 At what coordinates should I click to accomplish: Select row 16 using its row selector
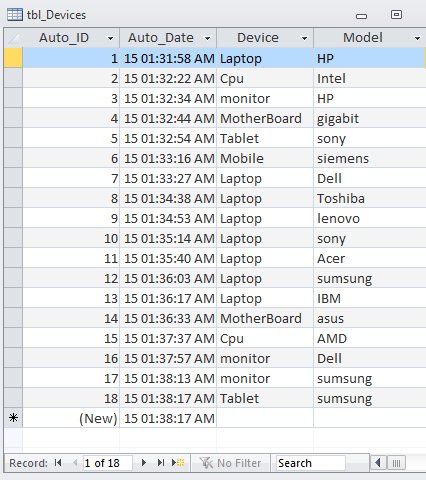13,358
